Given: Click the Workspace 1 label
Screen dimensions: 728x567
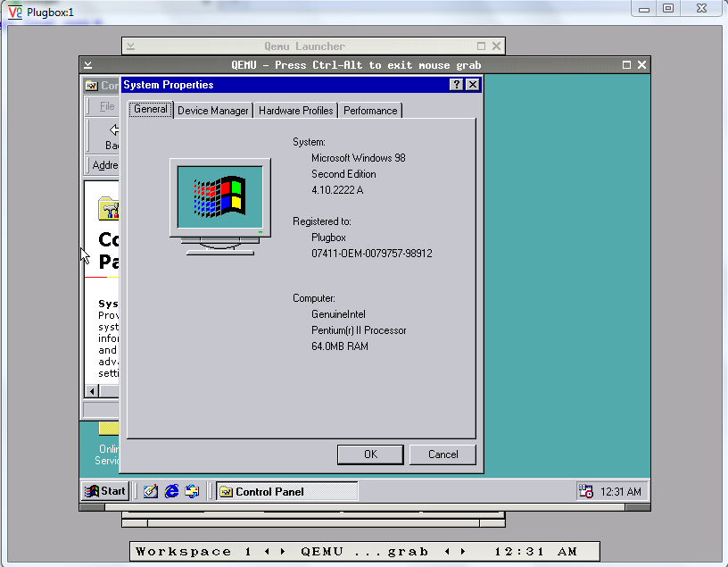Looking at the screenshot, I should pos(193,552).
